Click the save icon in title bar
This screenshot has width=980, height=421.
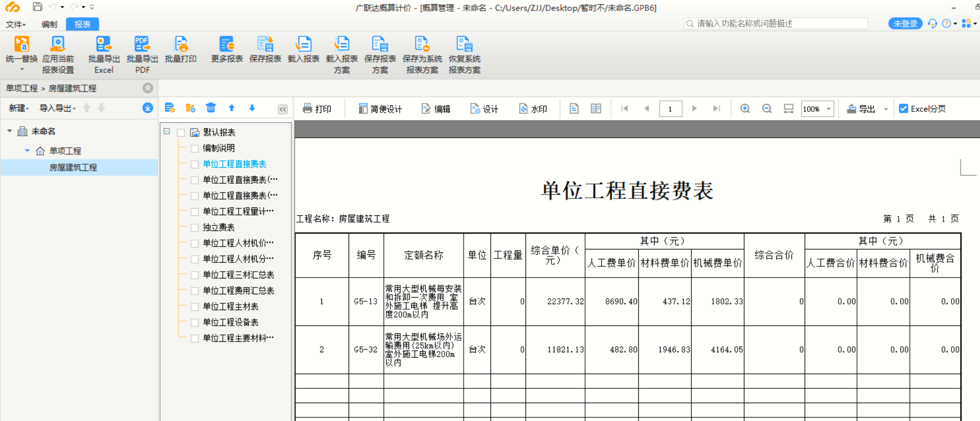coord(37,7)
